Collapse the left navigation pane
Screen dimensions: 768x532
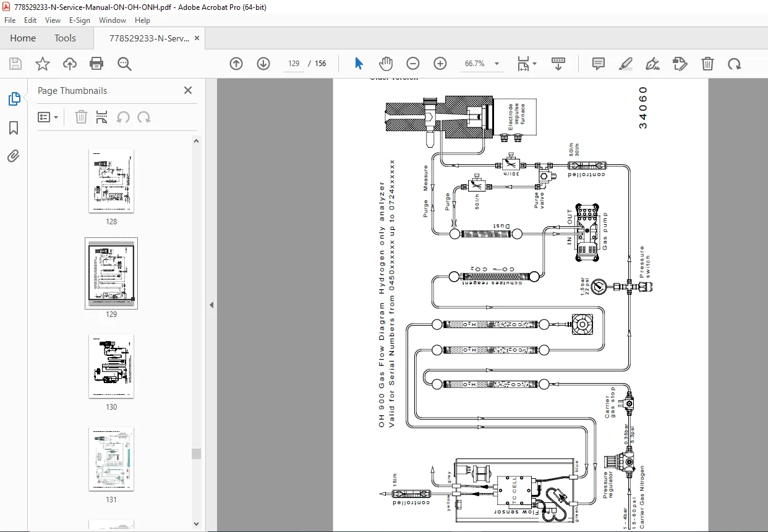tap(211, 305)
